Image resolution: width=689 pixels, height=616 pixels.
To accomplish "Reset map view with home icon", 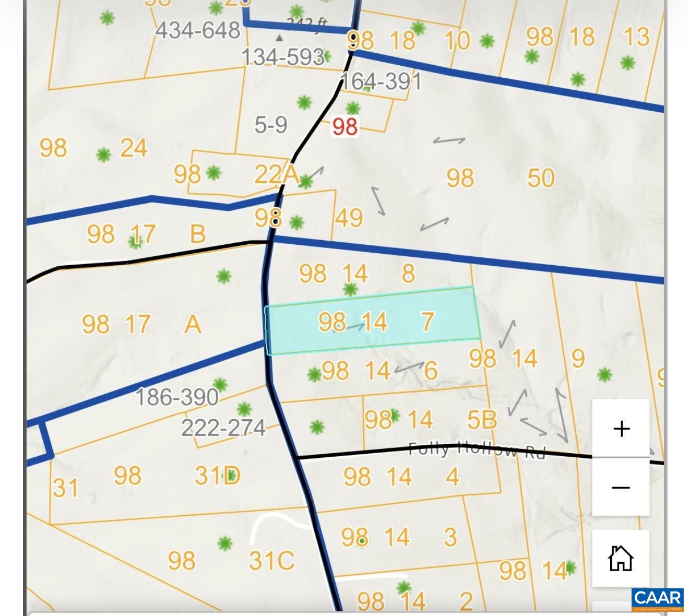I will click(621, 558).
